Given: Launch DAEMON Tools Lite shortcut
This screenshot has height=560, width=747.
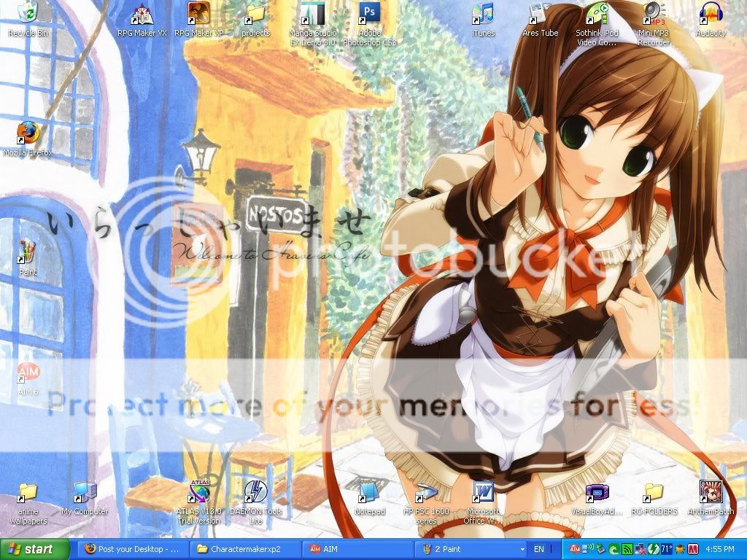Looking at the screenshot, I should (x=255, y=493).
